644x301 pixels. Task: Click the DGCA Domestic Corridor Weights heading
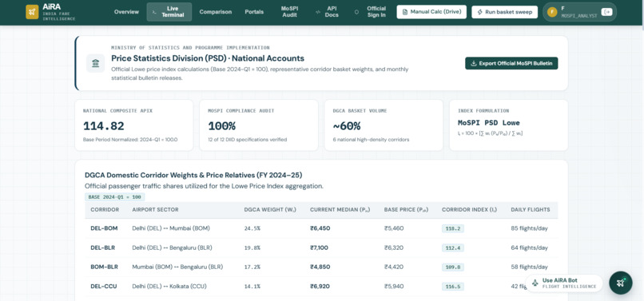193,175
